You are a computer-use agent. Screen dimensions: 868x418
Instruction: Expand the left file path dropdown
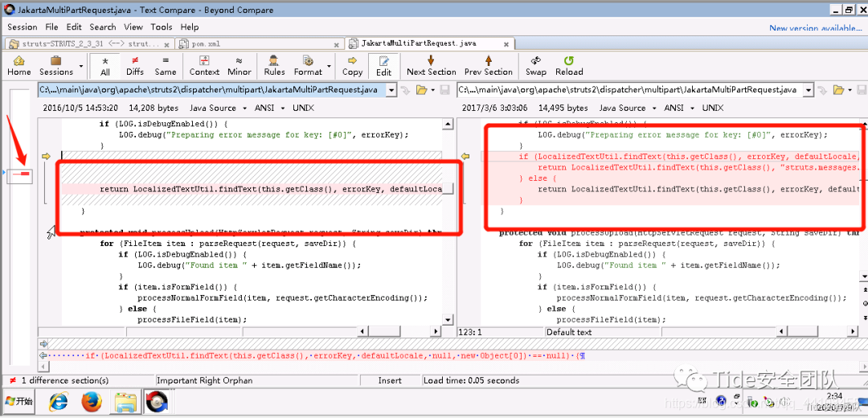pos(391,90)
